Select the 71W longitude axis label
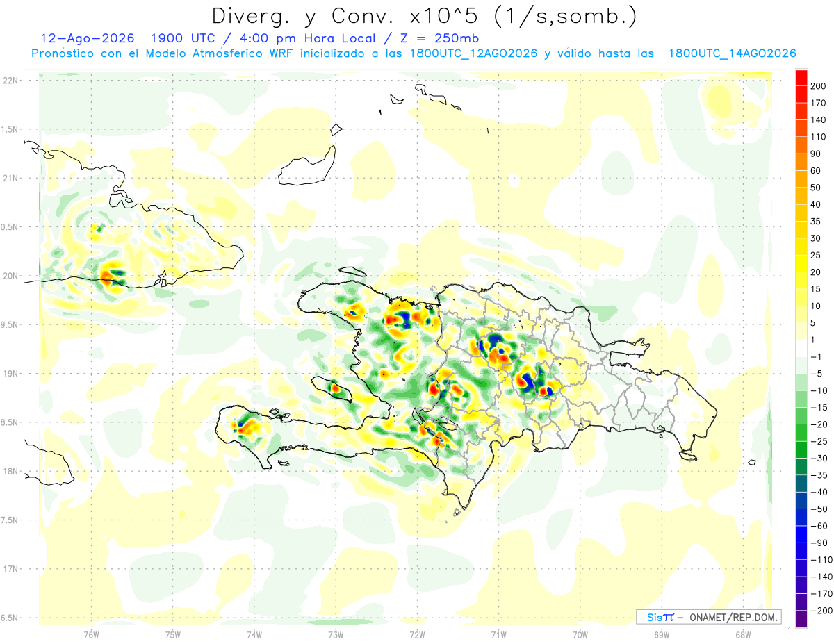The width and height of the screenshot is (834, 644). [x=498, y=635]
